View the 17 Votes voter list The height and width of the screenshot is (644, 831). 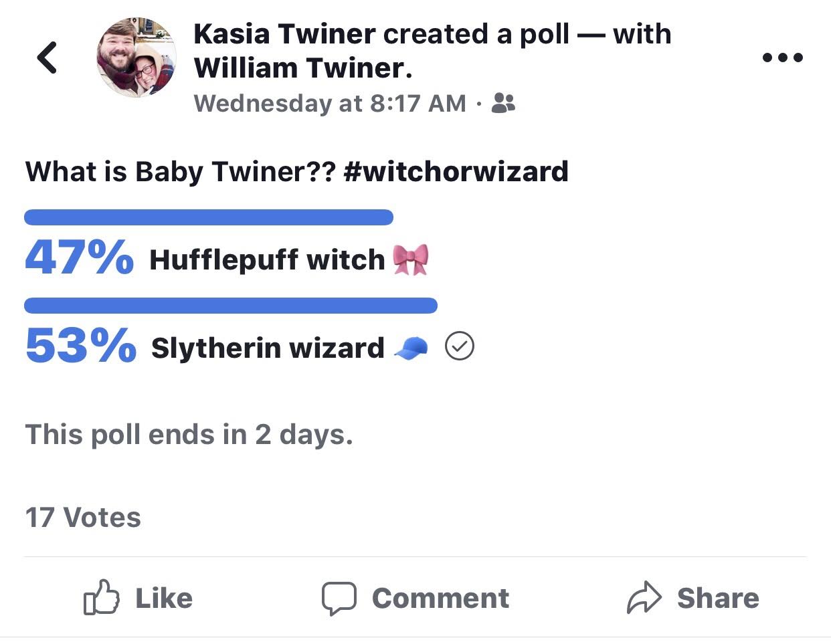pyautogui.click(x=83, y=517)
